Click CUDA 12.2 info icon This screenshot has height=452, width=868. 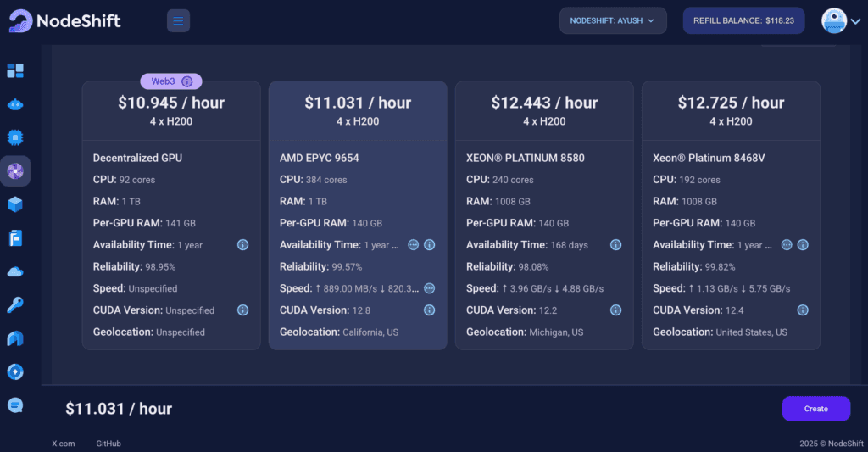[615, 310]
